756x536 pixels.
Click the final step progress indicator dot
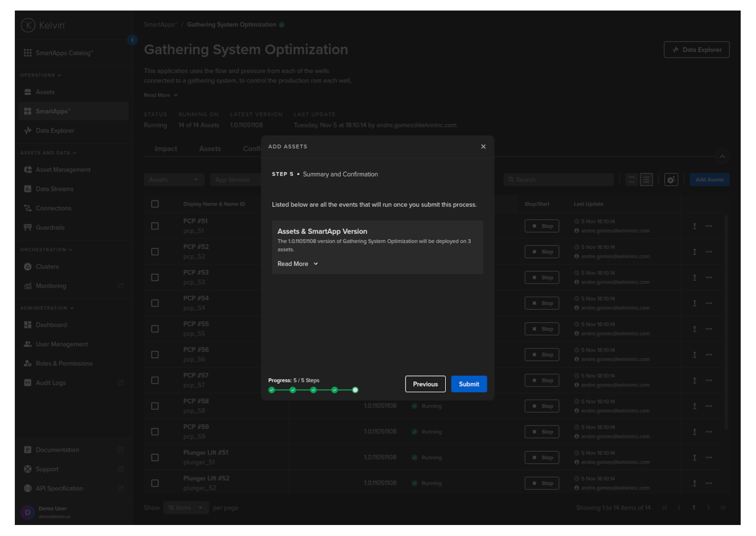[355, 390]
